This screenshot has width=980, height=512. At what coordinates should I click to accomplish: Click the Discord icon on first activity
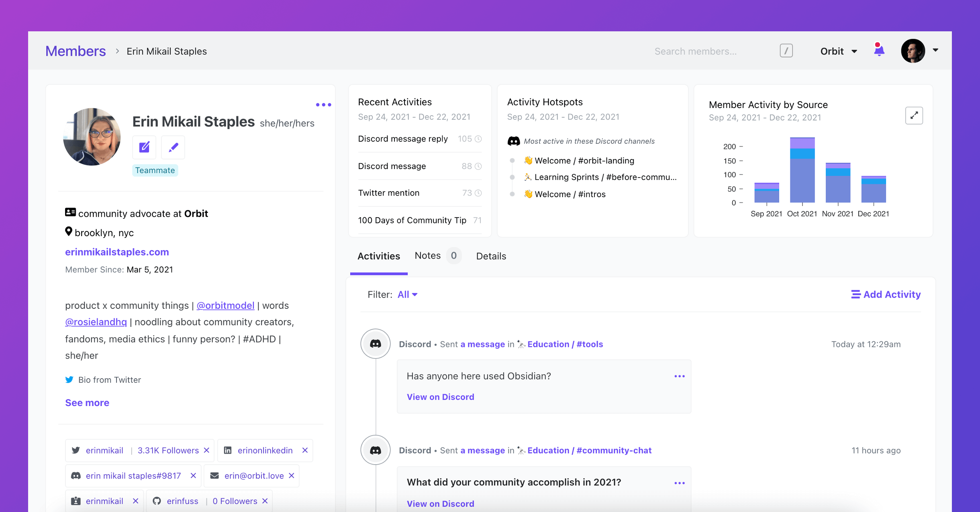click(376, 344)
